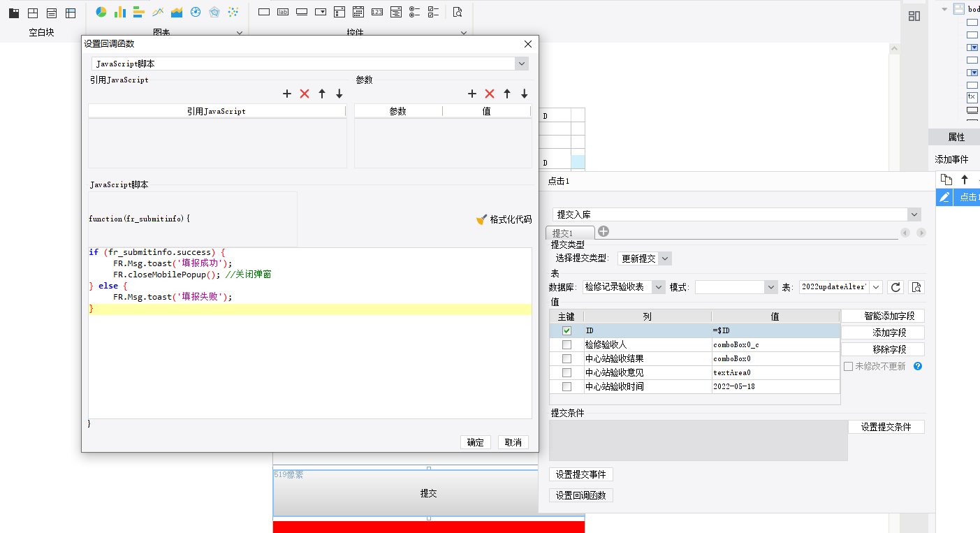This screenshot has width=980, height=533.
Task: Check primary key for 中心站验收时间
Action: pyautogui.click(x=567, y=387)
